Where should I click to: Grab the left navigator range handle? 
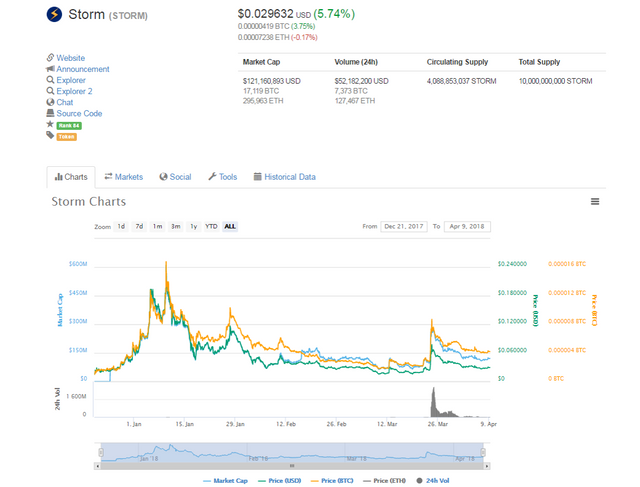101,452
